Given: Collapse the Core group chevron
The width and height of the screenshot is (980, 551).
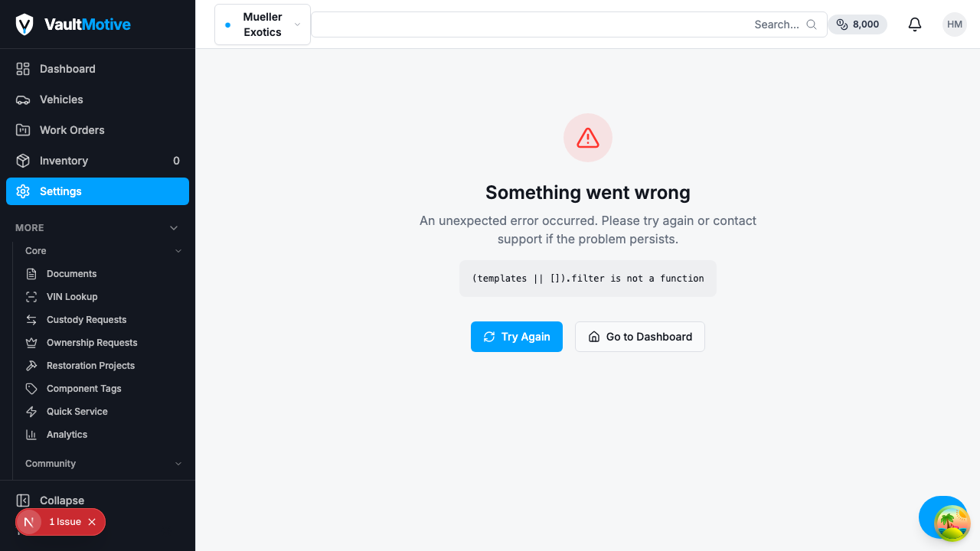Looking at the screenshot, I should coord(178,251).
